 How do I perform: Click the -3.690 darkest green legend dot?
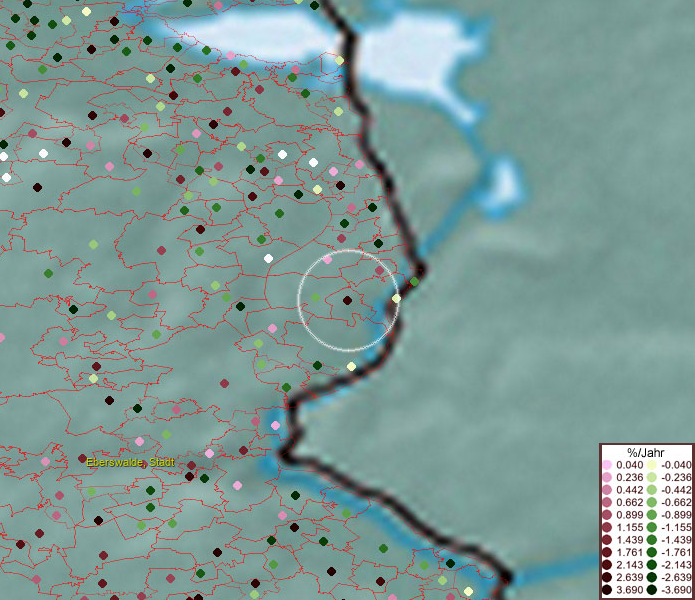coord(652,590)
